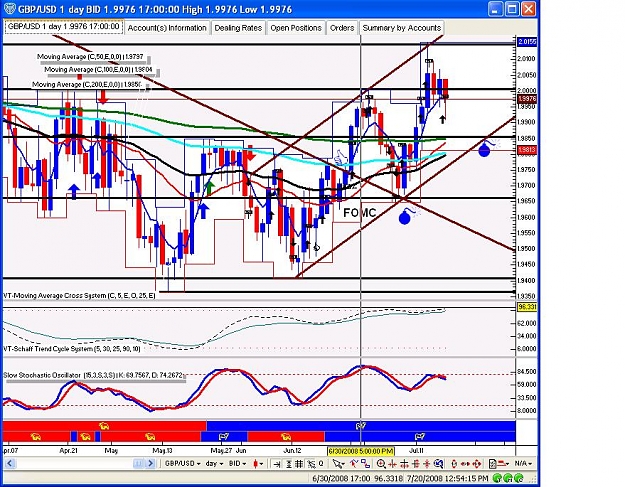Click the scroll-left arrow of chart scrollbar
Screen dimensions: 625x487
[x=10, y=463]
